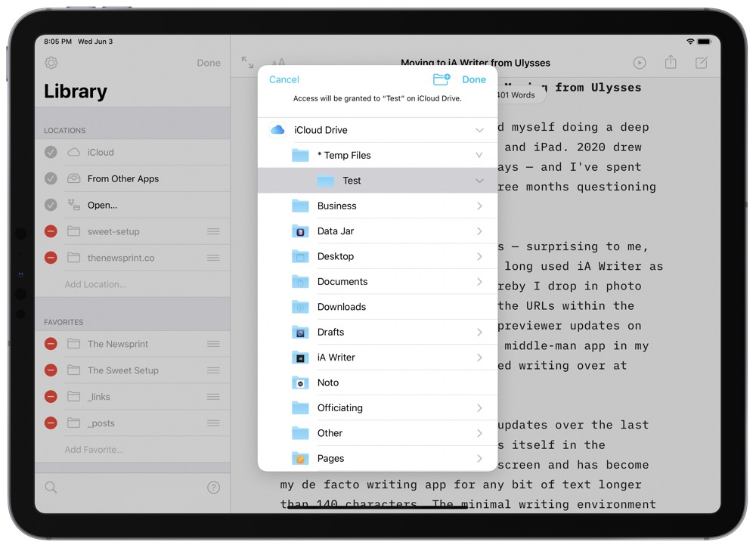Screen dimensions: 756x548
Task: Click the new folder icon in picker
Action: [x=442, y=79]
